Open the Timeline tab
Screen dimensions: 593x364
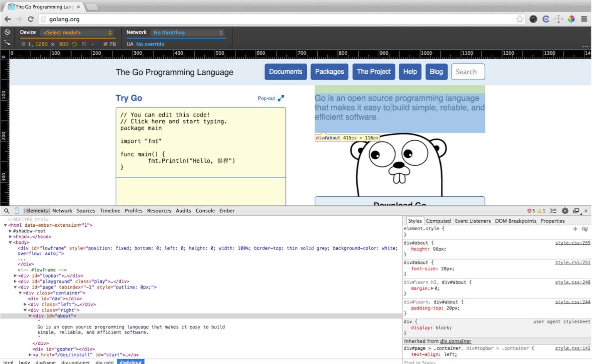coord(110,211)
